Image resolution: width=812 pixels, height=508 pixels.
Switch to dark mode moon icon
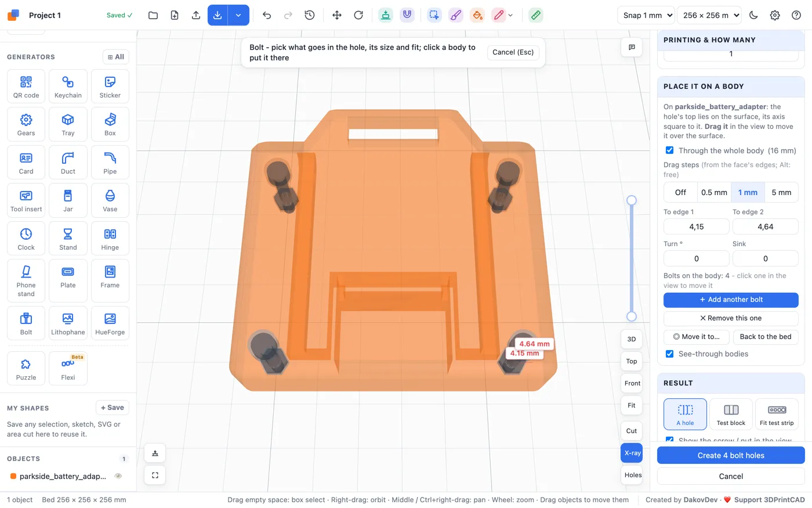click(753, 15)
